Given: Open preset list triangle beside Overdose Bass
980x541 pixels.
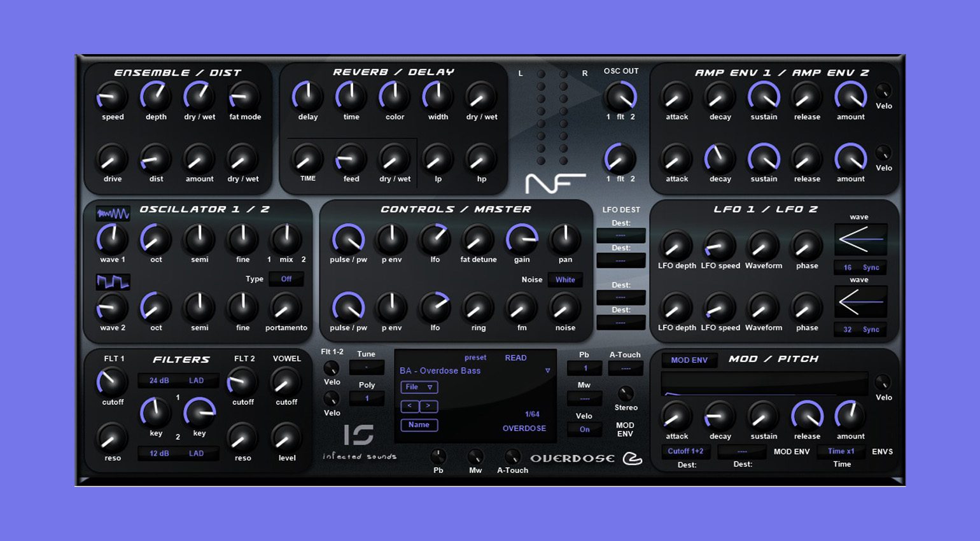Looking at the screenshot, I should pyautogui.click(x=547, y=370).
